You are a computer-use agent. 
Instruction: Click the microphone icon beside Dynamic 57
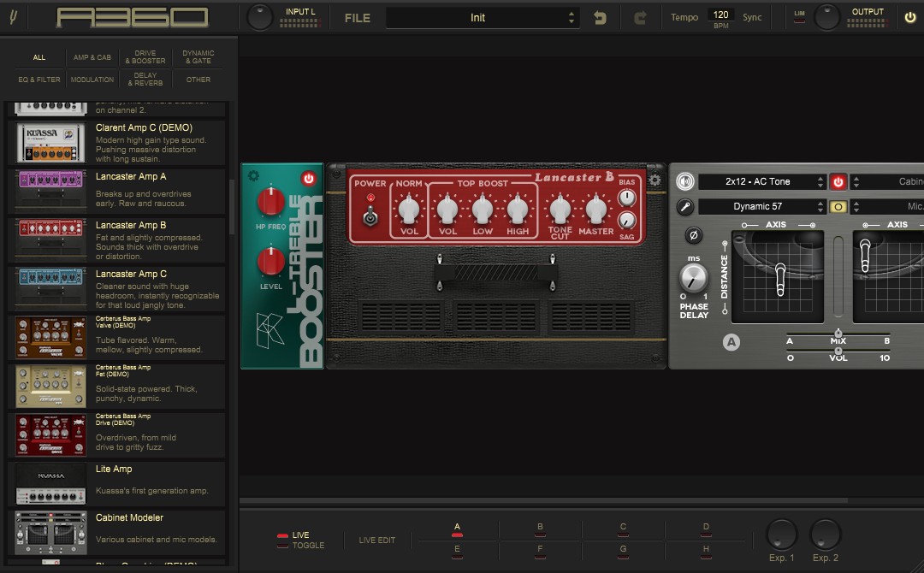[x=684, y=207]
